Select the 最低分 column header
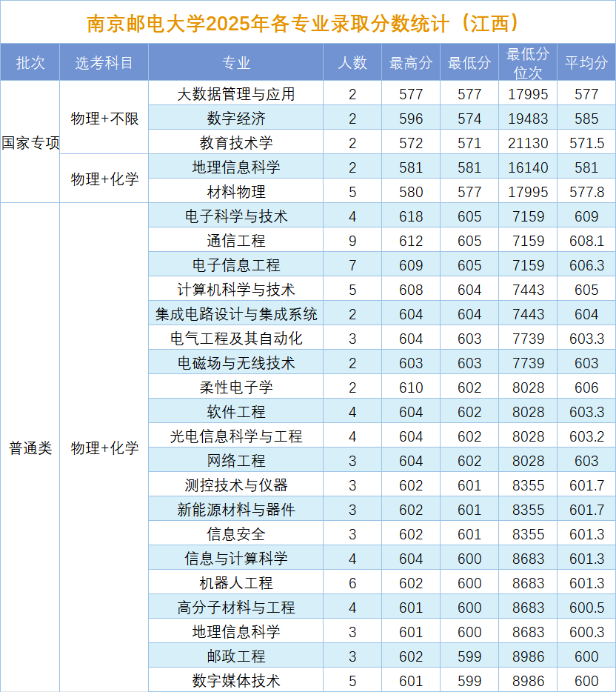Viewport: 616px width, 692px height. [x=469, y=63]
